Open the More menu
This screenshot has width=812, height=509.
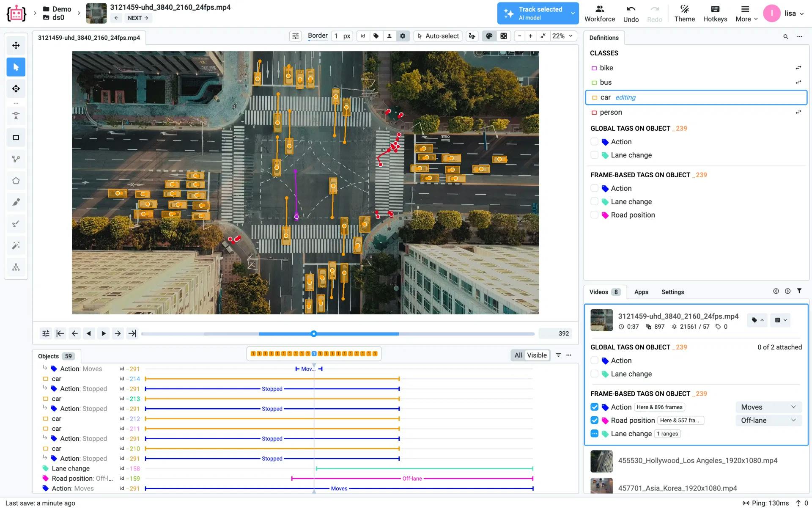pyautogui.click(x=746, y=14)
